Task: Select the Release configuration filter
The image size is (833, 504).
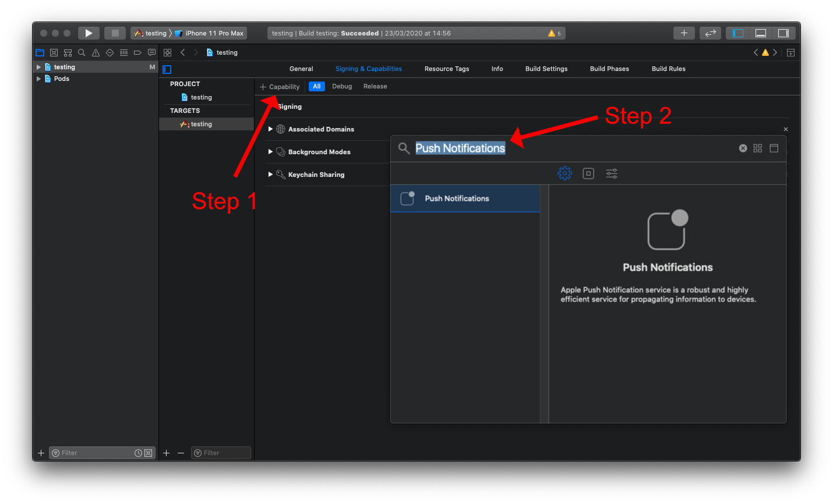Action: 375,86
